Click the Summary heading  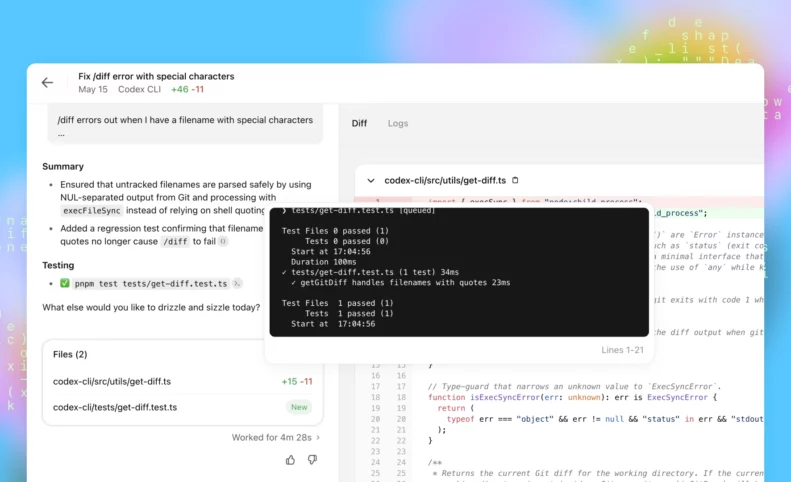point(63,167)
